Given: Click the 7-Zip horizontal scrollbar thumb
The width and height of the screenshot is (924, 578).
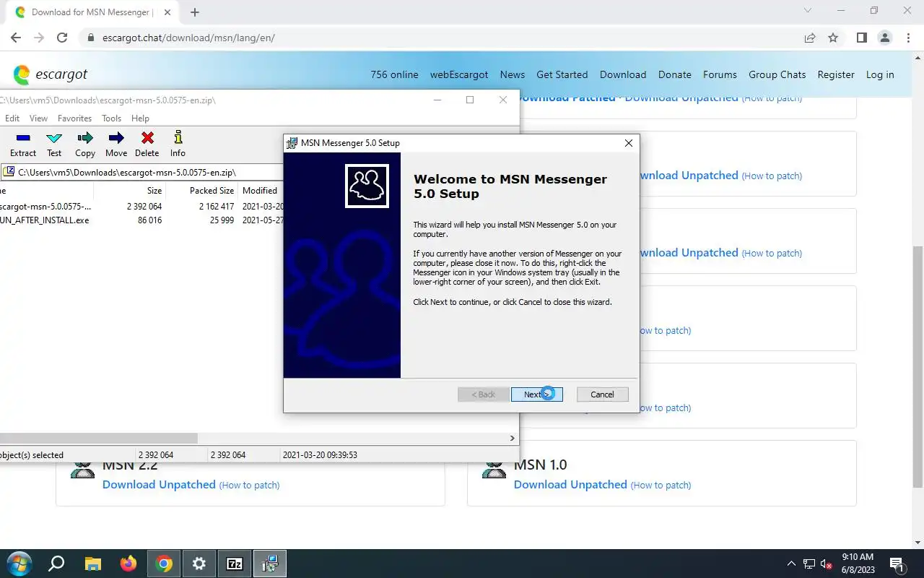Looking at the screenshot, I should (98, 438).
